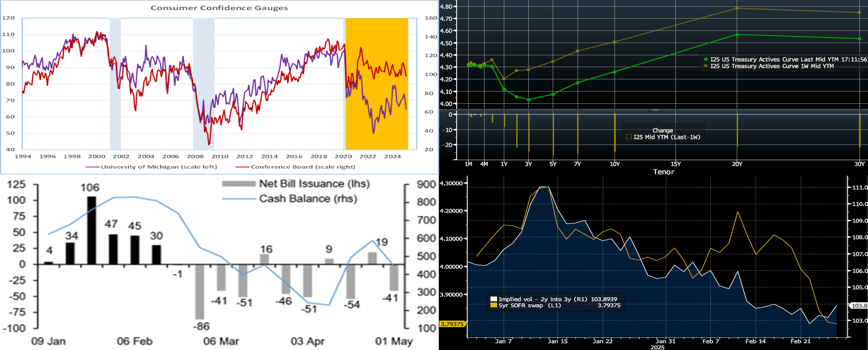Click the grey Net Bill Issuance legend bar
868x350 pixels.
tap(239, 184)
